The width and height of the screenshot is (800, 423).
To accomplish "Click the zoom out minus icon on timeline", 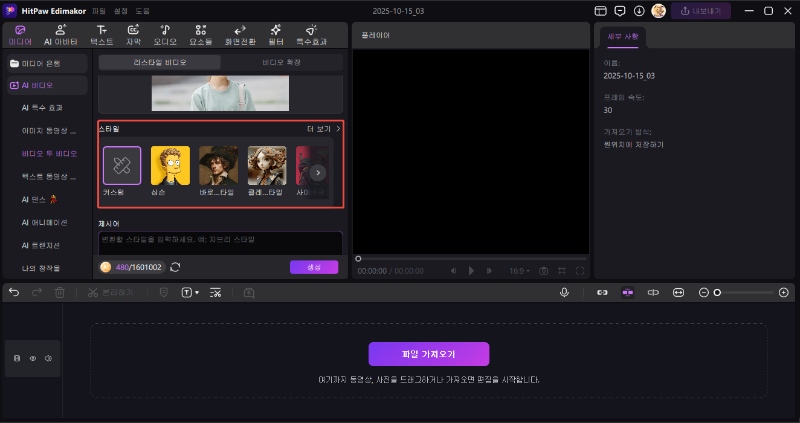I will click(704, 292).
